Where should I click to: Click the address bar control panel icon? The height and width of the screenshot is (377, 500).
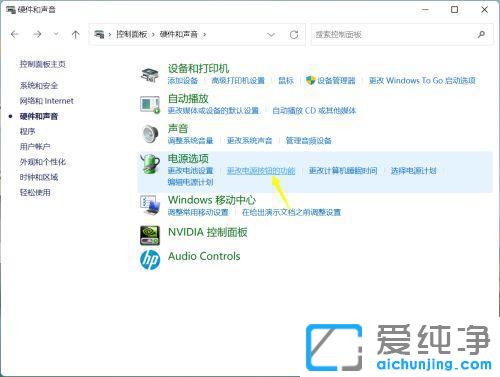point(99,34)
